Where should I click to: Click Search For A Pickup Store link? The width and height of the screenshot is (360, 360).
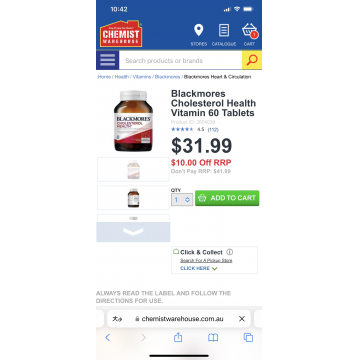pyautogui.click(x=206, y=260)
